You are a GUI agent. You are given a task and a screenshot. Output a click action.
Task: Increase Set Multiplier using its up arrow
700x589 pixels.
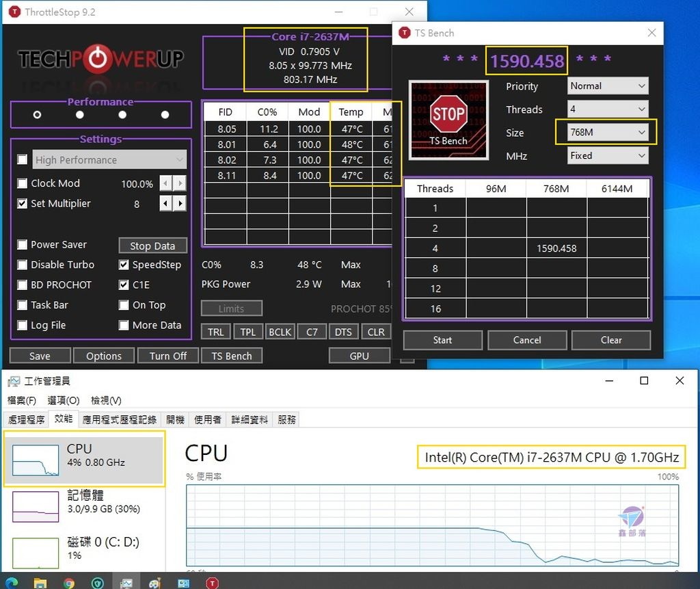[x=179, y=203]
